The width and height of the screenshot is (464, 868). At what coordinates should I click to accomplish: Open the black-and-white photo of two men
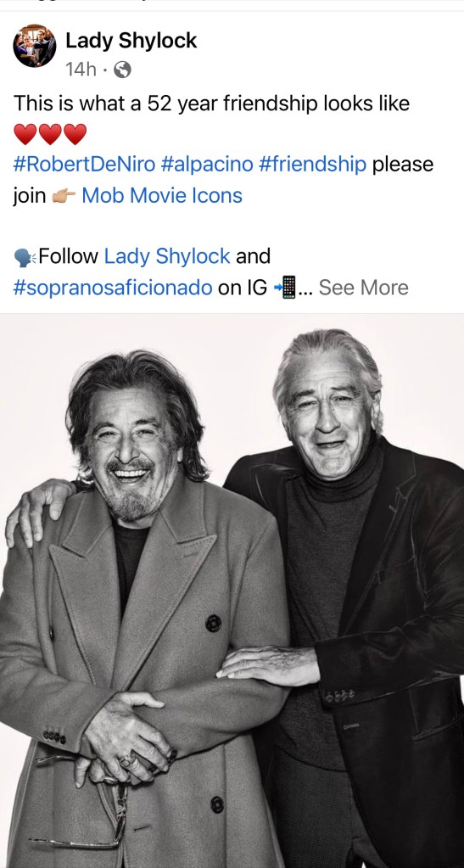coord(232,591)
